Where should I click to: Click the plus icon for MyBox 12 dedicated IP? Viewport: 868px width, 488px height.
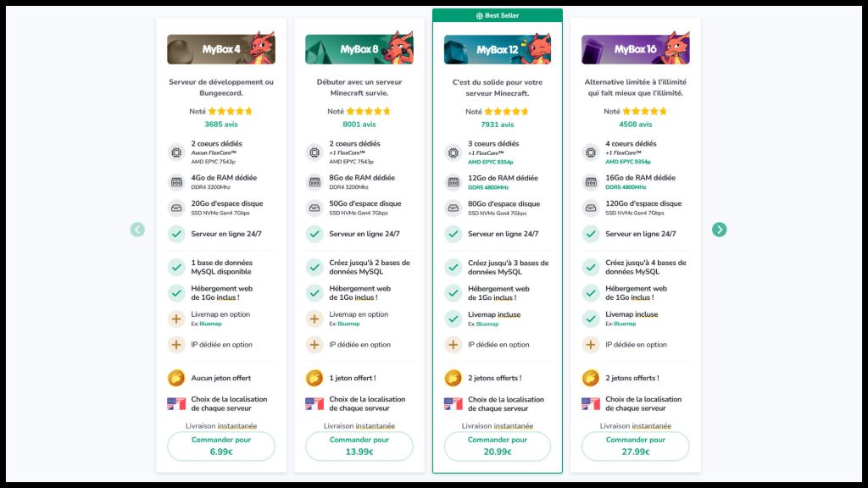click(453, 345)
